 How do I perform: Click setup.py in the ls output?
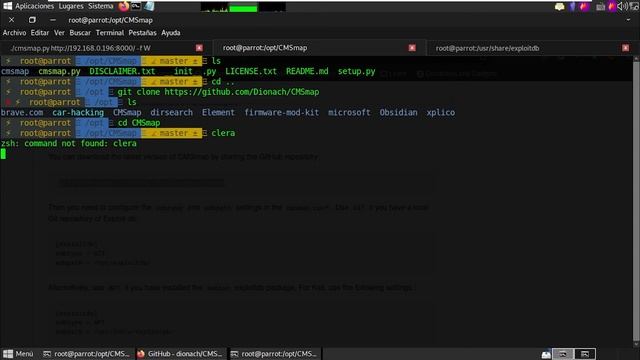(356, 71)
